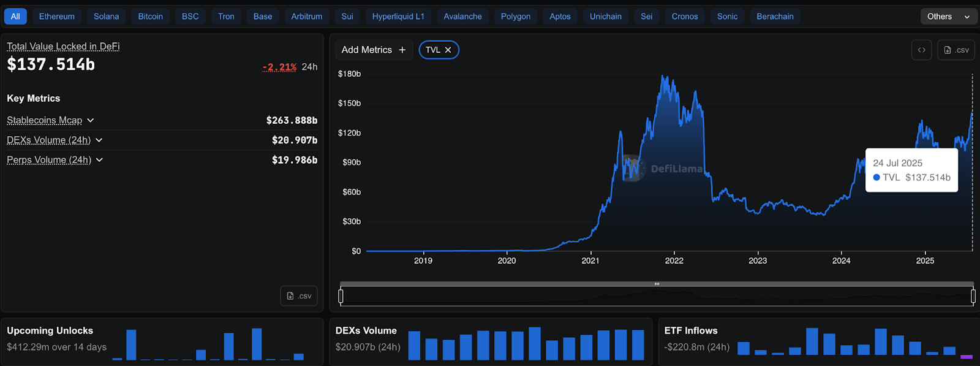Click the 2024 label on the chart axis

pyautogui.click(x=842, y=261)
